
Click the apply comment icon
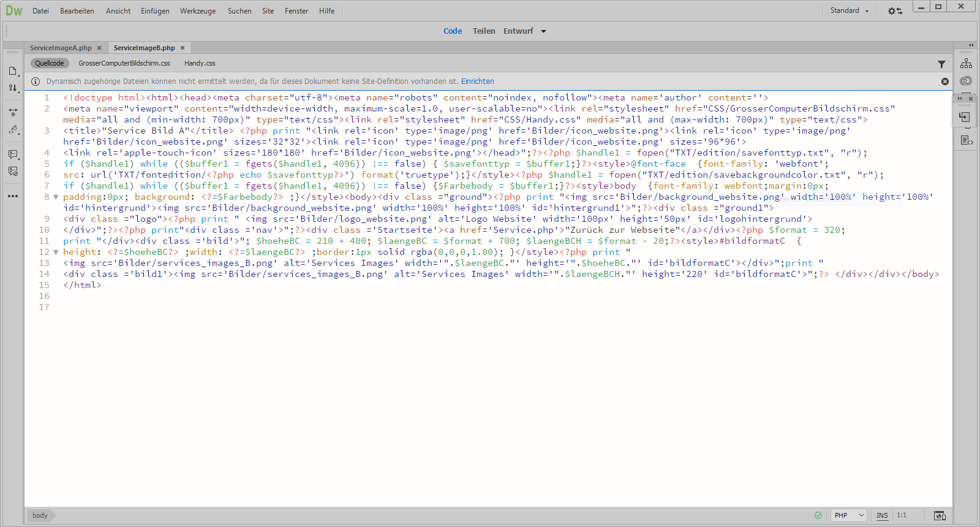pos(13,154)
